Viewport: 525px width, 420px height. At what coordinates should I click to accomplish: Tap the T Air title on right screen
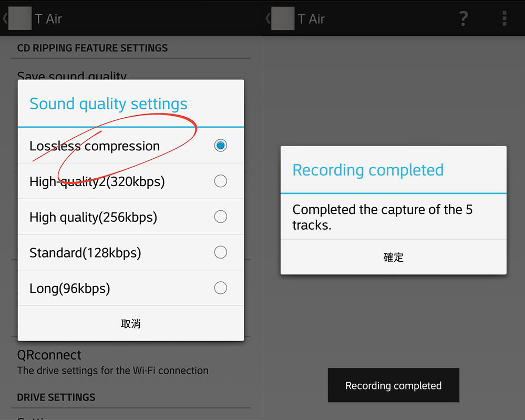311,19
